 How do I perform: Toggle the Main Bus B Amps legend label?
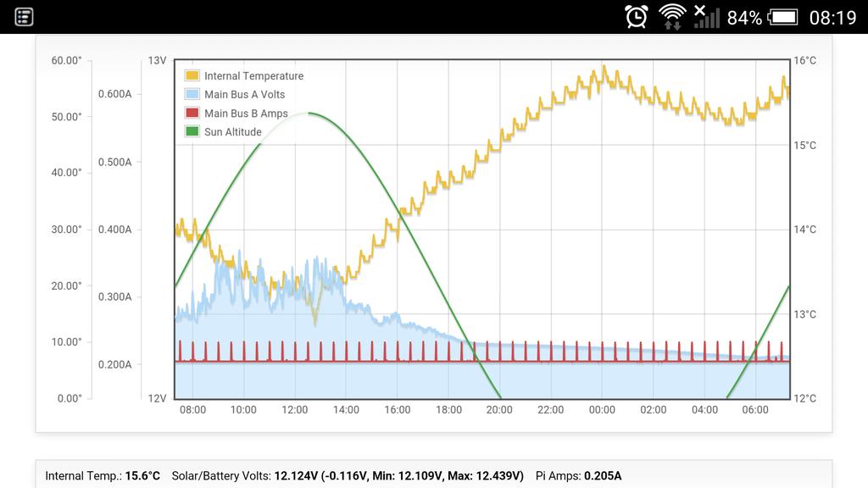[x=247, y=114]
